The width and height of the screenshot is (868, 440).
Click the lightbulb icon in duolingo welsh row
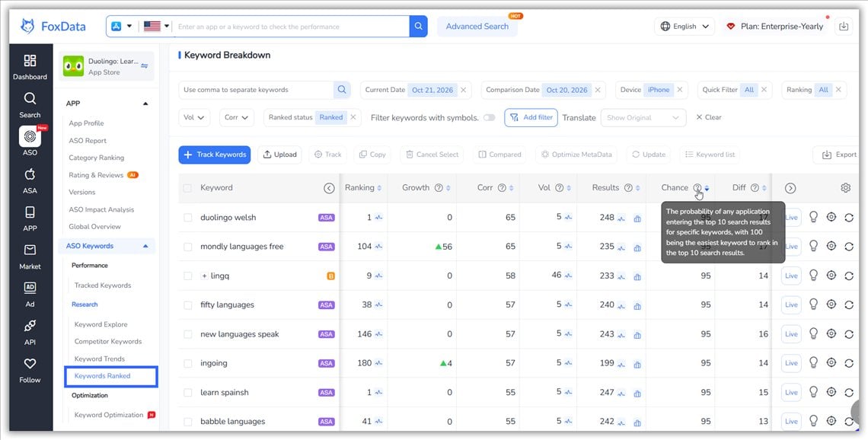coord(813,217)
